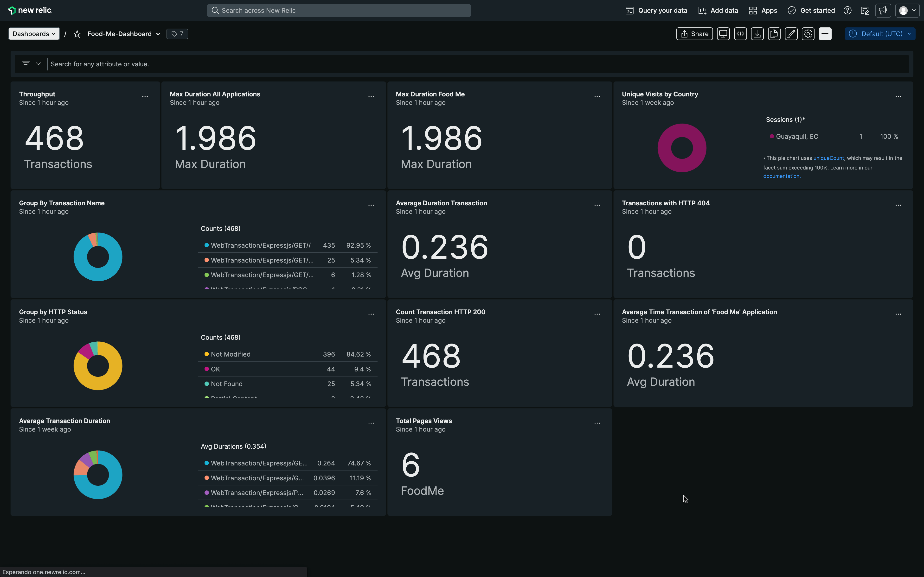
Task: Open dashboard settings gear icon
Action: 808,34
